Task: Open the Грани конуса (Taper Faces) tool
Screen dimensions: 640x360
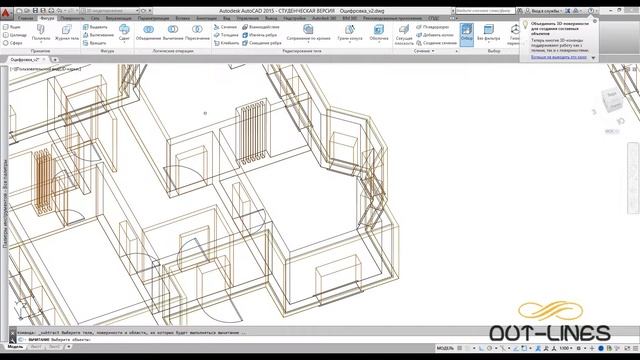Action: coord(350,32)
